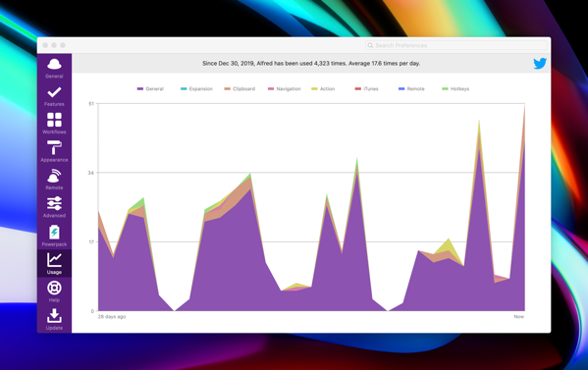
Task: Select the Features checkmark icon
Action: (54, 92)
